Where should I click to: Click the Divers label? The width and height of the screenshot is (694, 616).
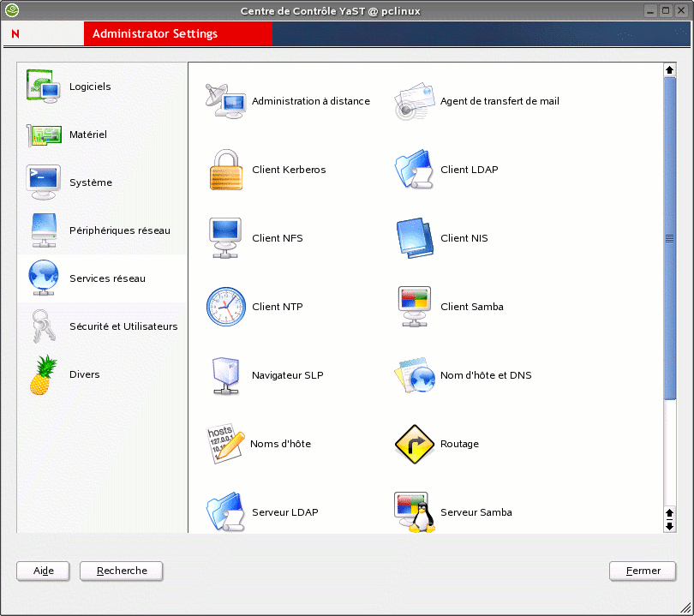[x=84, y=374]
